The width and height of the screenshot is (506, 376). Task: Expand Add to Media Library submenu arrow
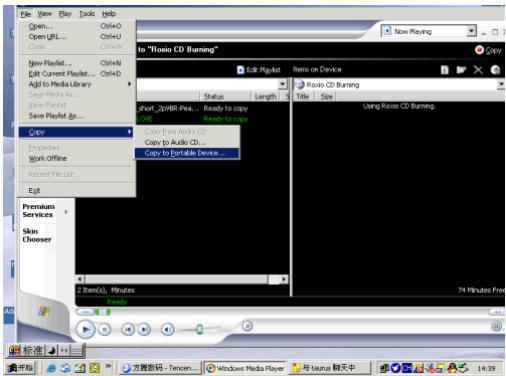coord(129,84)
